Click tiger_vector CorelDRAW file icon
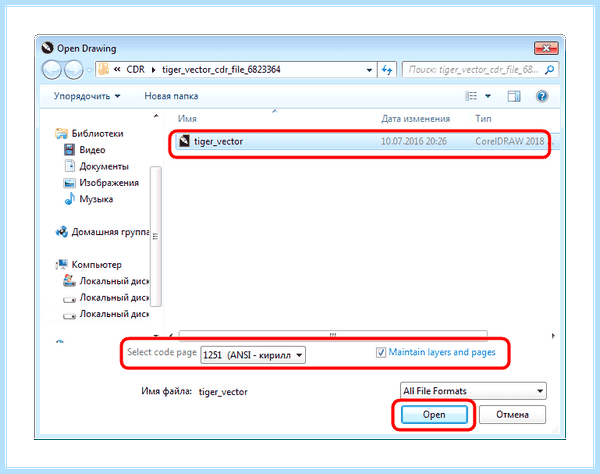The width and height of the screenshot is (600, 474). click(184, 141)
